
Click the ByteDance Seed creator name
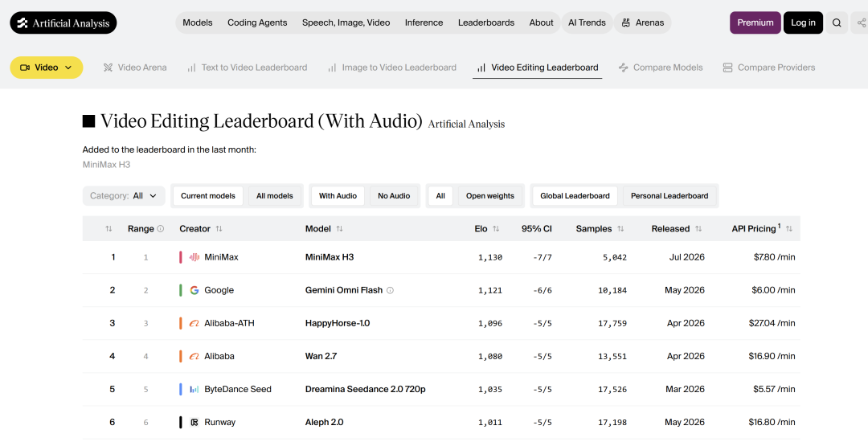pyautogui.click(x=238, y=389)
